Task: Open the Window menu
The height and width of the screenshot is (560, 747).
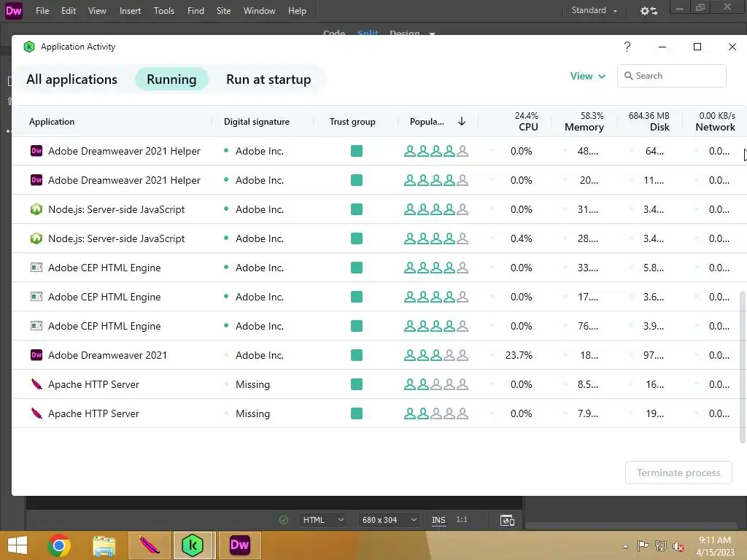Action: tap(259, 10)
